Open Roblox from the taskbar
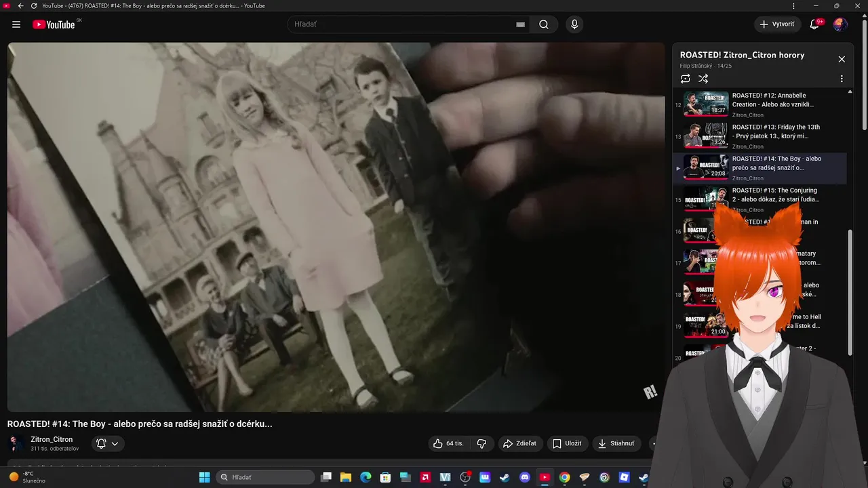868x488 pixels. coord(624,477)
